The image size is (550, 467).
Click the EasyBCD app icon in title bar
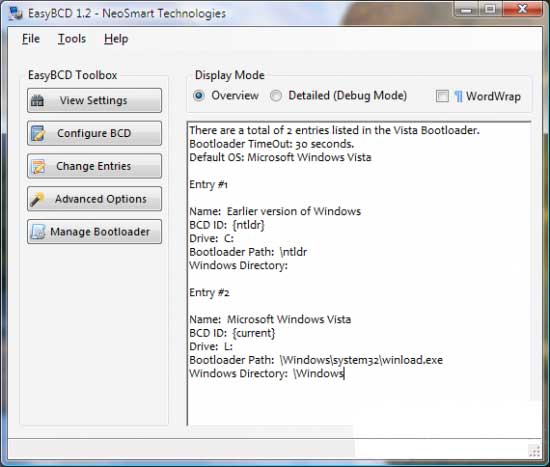pyautogui.click(x=15, y=13)
